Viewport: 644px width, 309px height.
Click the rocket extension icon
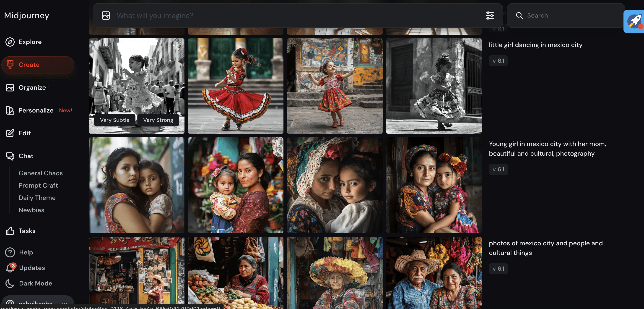coord(634,22)
